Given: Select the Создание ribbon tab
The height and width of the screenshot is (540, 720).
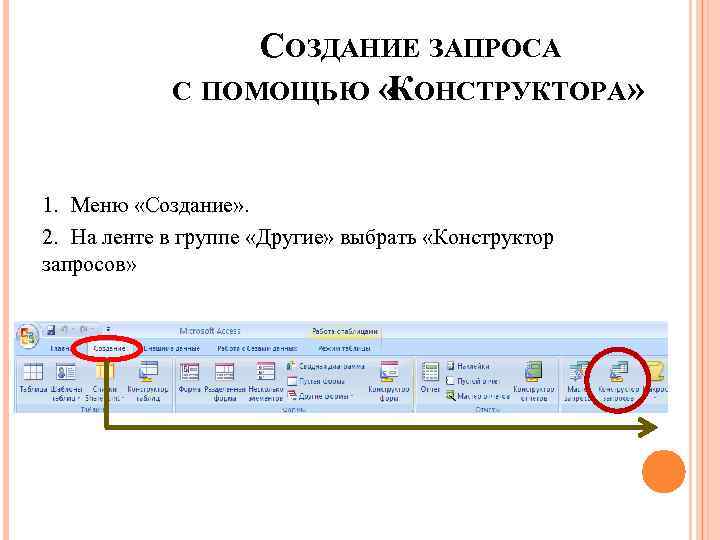Looking at the screenshot, I should [x=109, y=349].
